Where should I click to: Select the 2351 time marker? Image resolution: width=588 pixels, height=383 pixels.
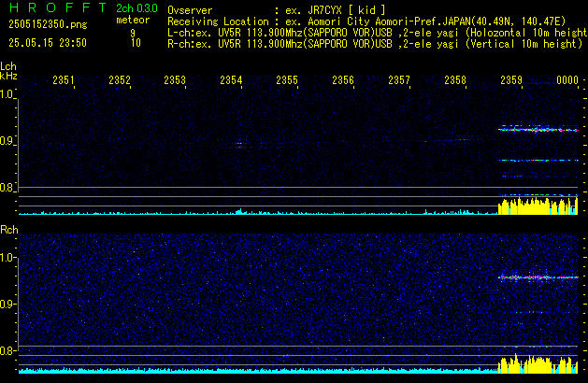point(63,79)
